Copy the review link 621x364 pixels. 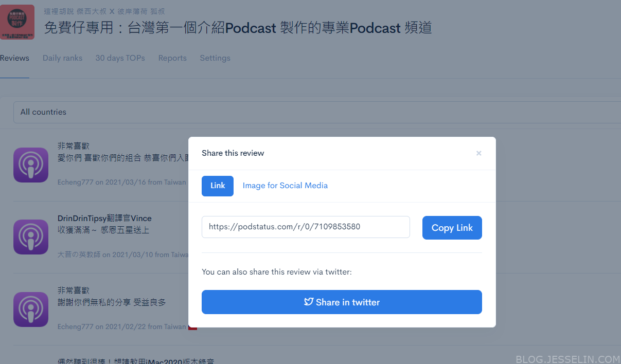pos(452,228)
